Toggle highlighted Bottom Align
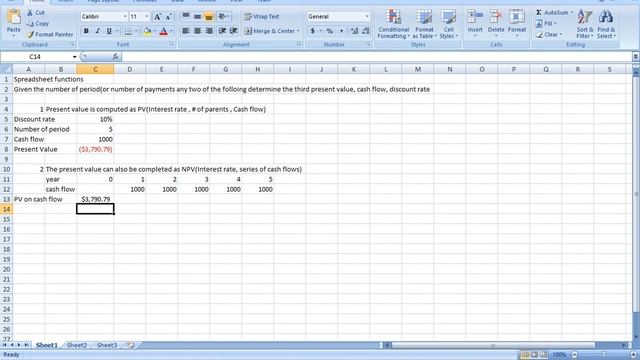This screenshot has width=640, height=360. (x=209, y=16)
